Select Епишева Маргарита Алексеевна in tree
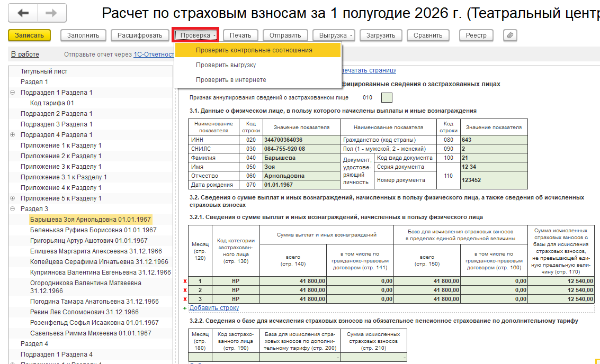 tap(96, 251)
